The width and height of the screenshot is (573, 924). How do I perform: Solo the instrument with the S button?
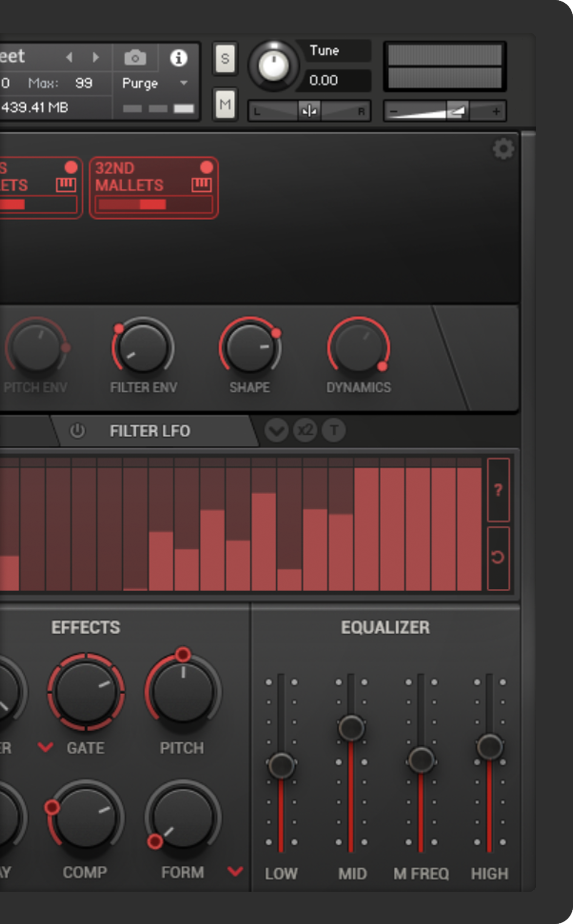[x=225, y=59]
